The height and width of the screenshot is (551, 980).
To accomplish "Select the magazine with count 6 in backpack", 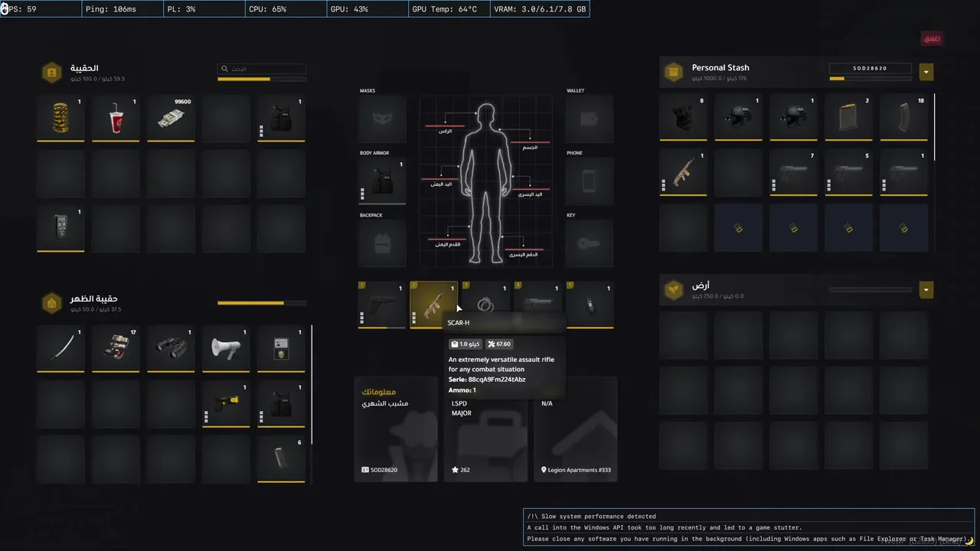I will pos(281,459).
